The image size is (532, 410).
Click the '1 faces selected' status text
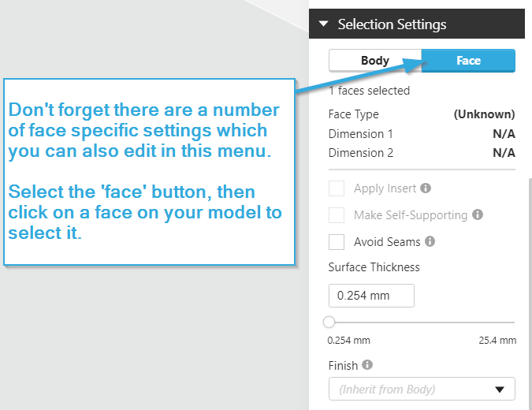(369, 91)
